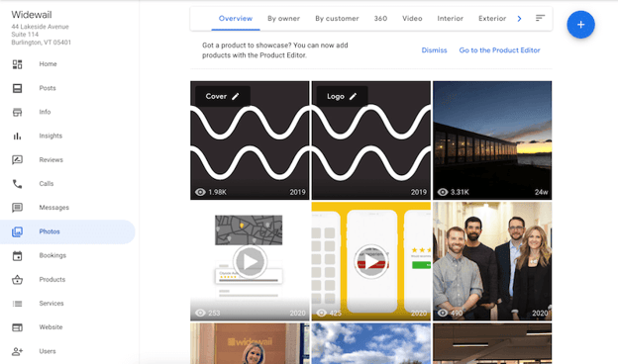Click the 3.31K views count on sunset photo
The width and height of the screenshot is (618, 364).
click(x=460, y=192)
